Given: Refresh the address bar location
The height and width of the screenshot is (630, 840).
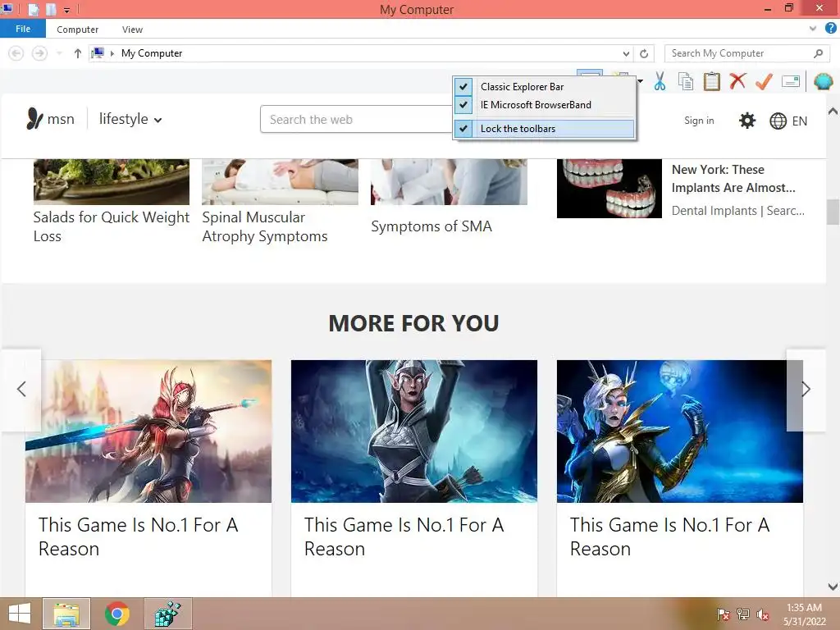Looking at the screenshot, I should (x=644, y=53).
